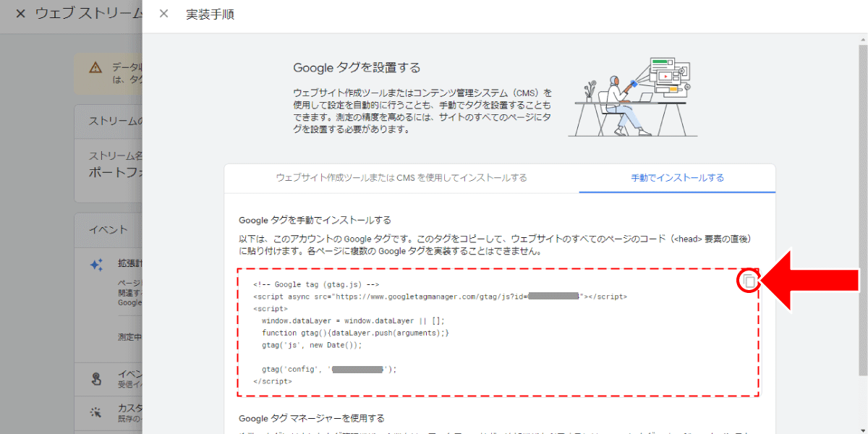Click the warning triangle icon in background panel

tap(95, 67)
